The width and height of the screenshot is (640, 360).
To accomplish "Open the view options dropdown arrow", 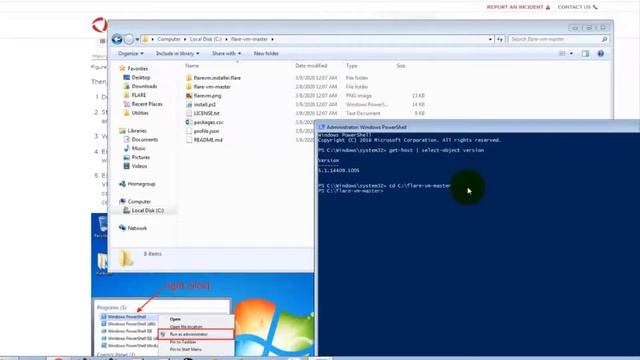I will pos(571,53).
